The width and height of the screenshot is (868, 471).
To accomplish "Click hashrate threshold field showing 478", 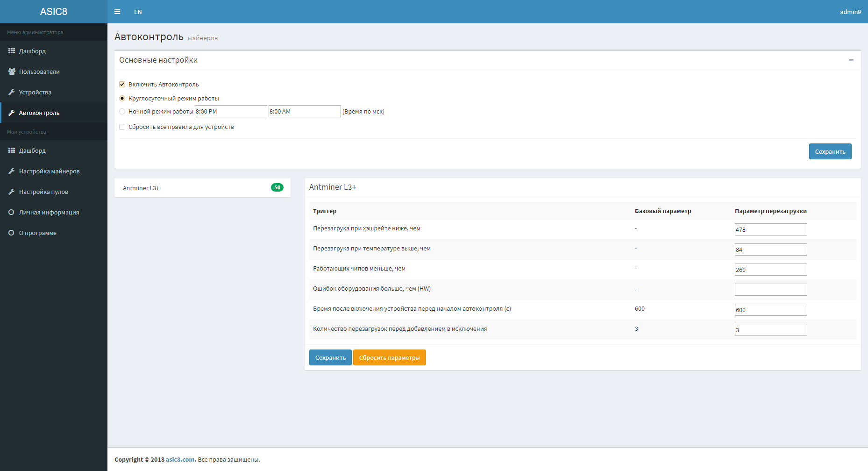I will tap(771, 229).
